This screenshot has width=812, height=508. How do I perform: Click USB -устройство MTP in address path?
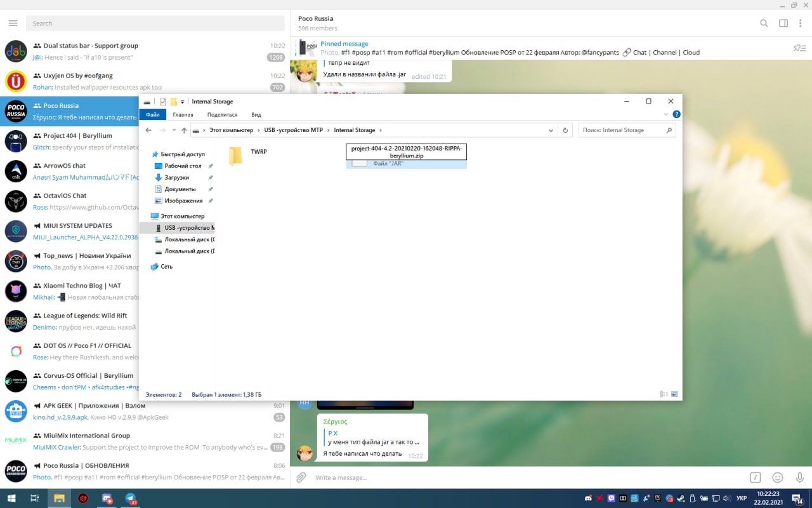pyautogui.click(x=294, y=130)
